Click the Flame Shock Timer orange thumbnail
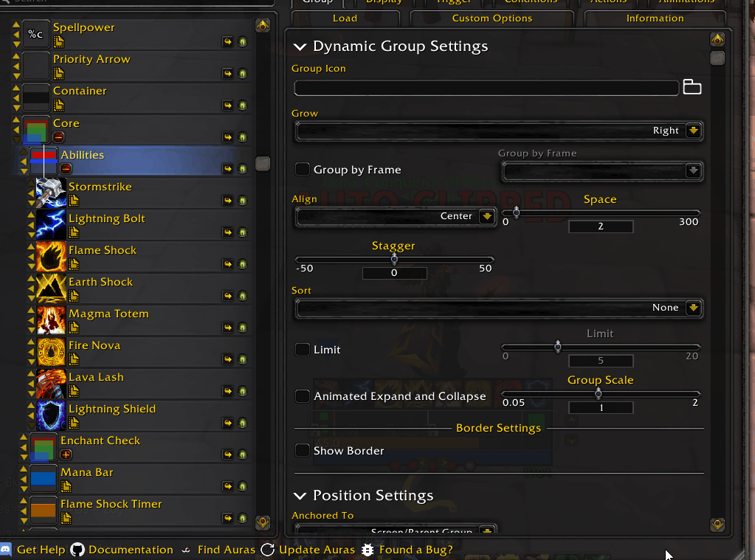755x560 pixels. (x=44, y=510)
